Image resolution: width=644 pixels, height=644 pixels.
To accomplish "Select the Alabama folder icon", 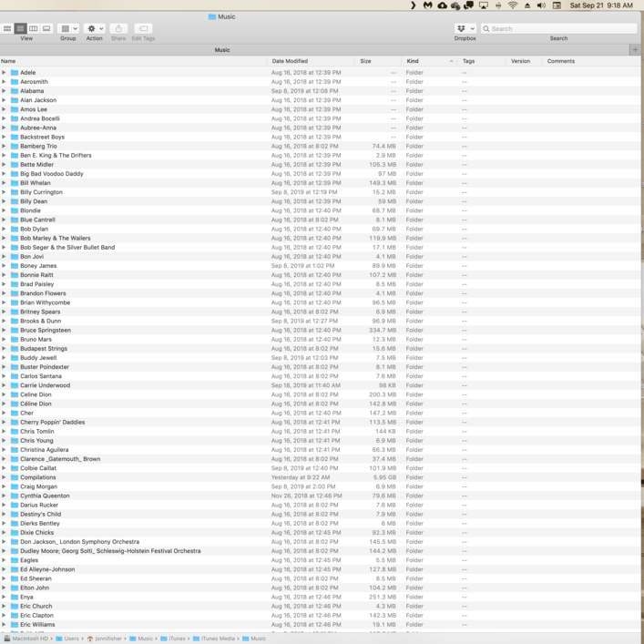I will tap(15, 91).
